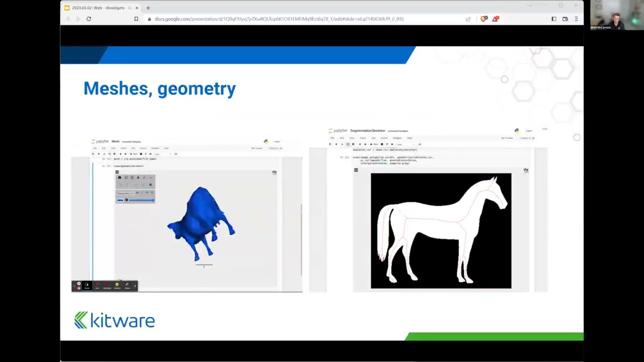Open the Help menu in the SegmentationSkeleton notebook
Image resolution: width=644 pixels, height=362 pixels.
point(410,138)
